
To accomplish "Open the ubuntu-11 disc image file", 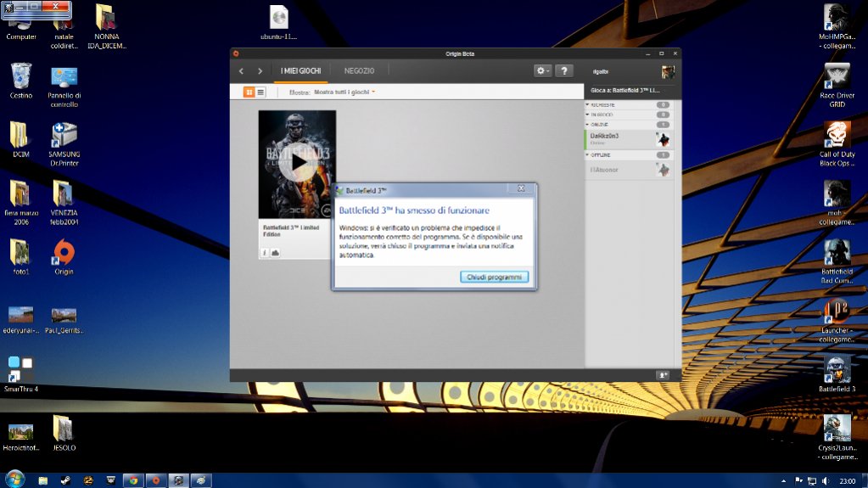I will tap(279, 22).
